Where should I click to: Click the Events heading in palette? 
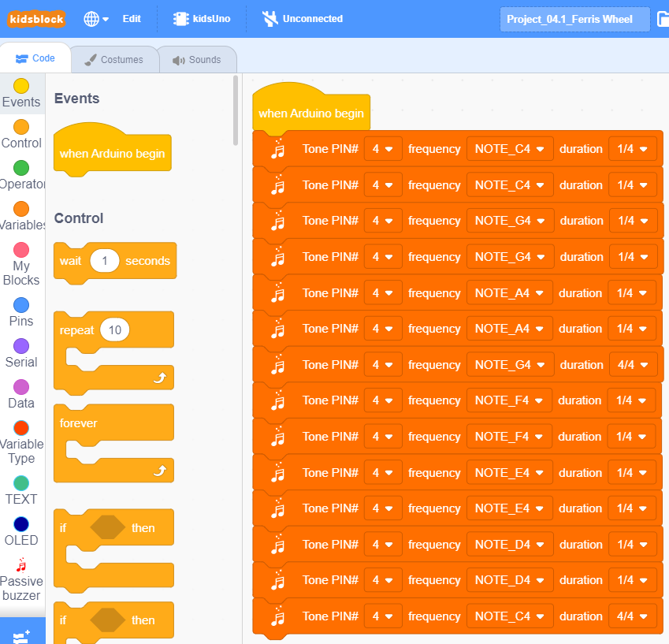click(x=76, y=99)
